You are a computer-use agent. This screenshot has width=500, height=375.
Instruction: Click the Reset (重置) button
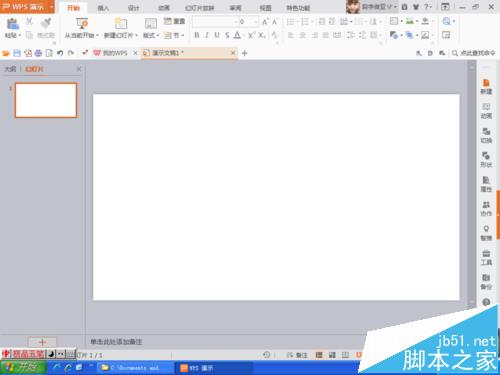tap(174, 21)
